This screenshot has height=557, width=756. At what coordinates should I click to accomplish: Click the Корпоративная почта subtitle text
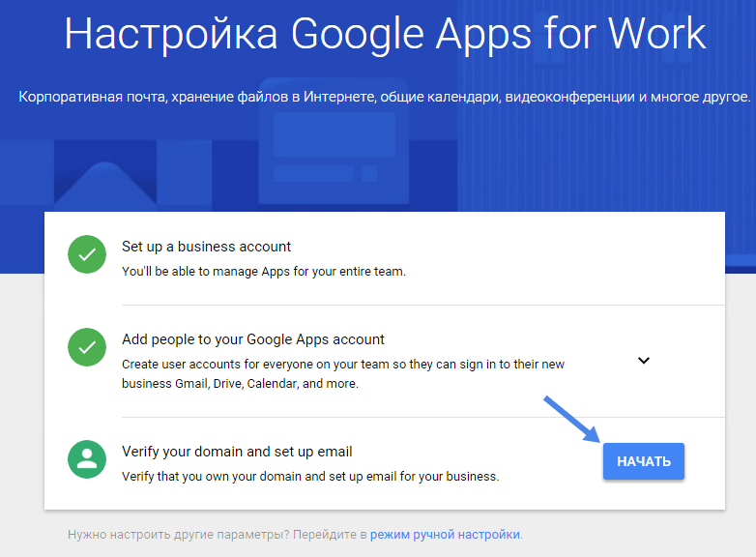tap(384, 98)
